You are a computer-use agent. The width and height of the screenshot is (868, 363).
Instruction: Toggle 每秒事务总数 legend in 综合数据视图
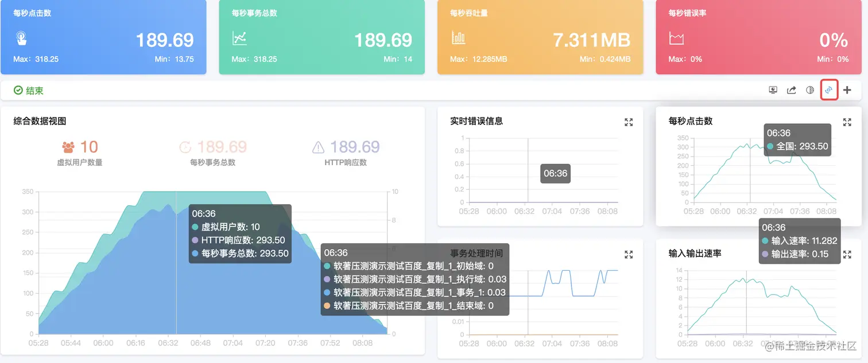[213, 162]
